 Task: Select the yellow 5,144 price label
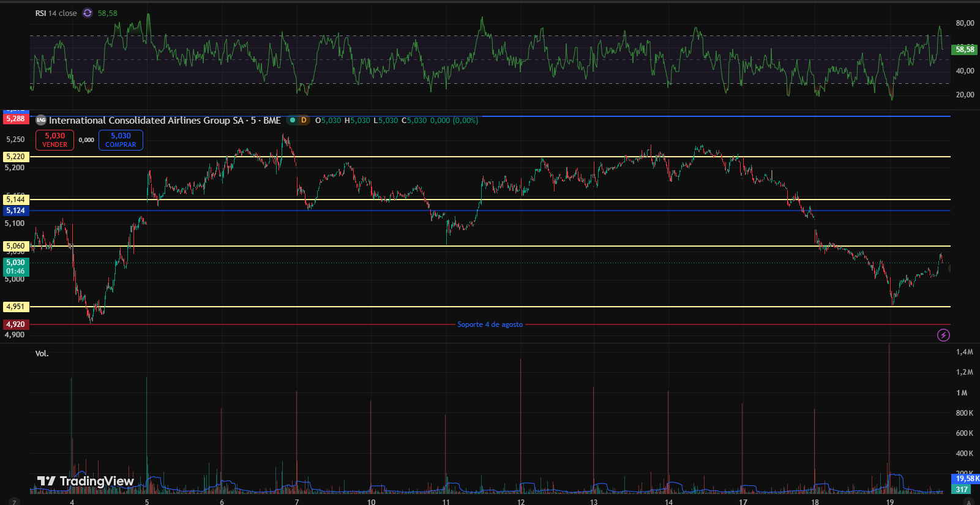15,200
